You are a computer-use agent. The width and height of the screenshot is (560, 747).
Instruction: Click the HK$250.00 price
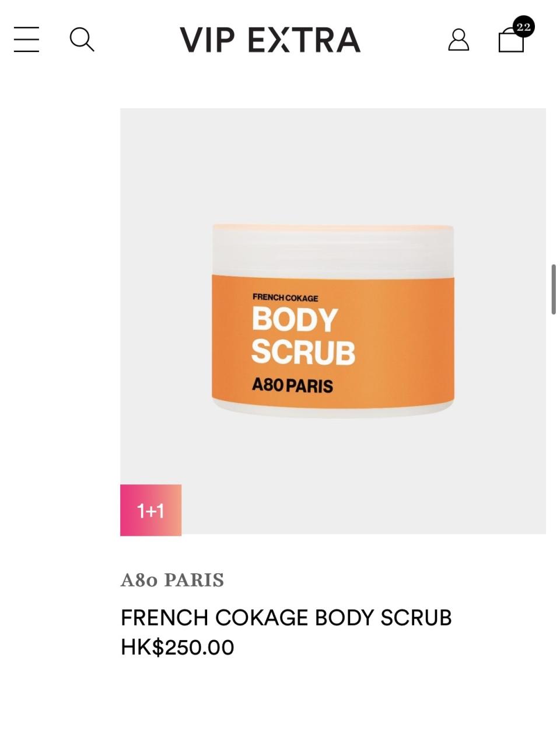pyautogui.click(x=177, y=647)
